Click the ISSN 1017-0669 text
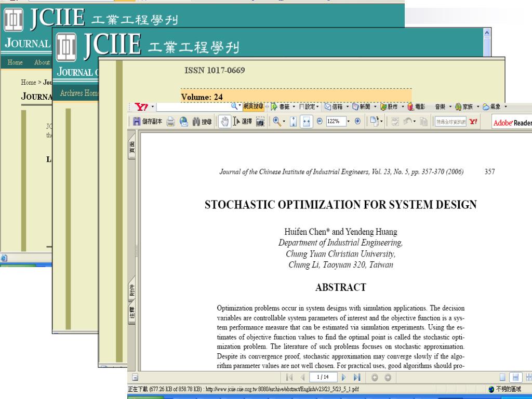The image size is (532, 399). (215, 70)
